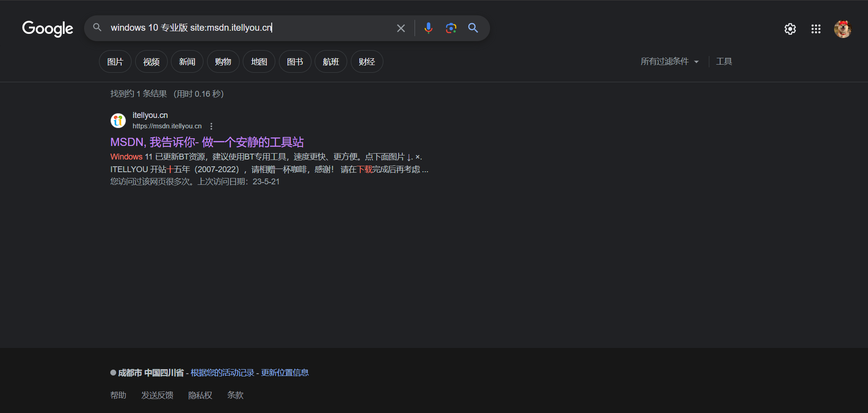Submit search with blue magnifier button
The width and height of the screenshot is (868, 413).
(473, 28)
